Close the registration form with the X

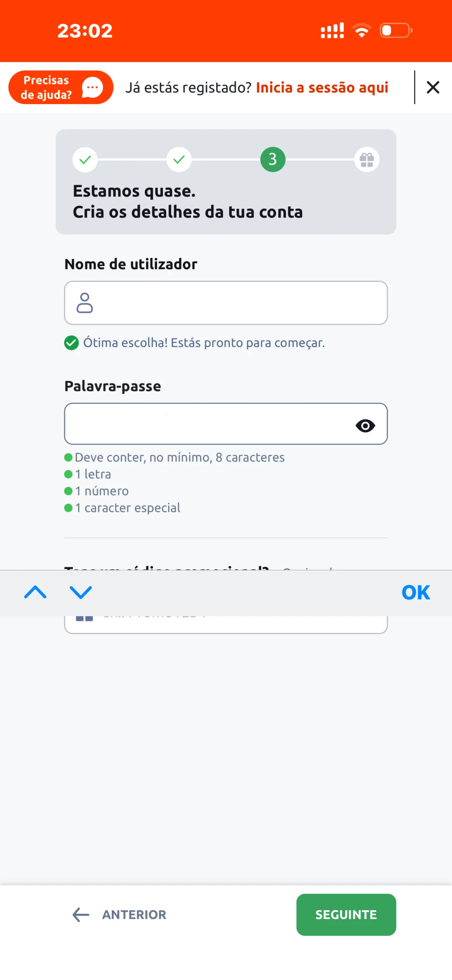pos(432,88)
